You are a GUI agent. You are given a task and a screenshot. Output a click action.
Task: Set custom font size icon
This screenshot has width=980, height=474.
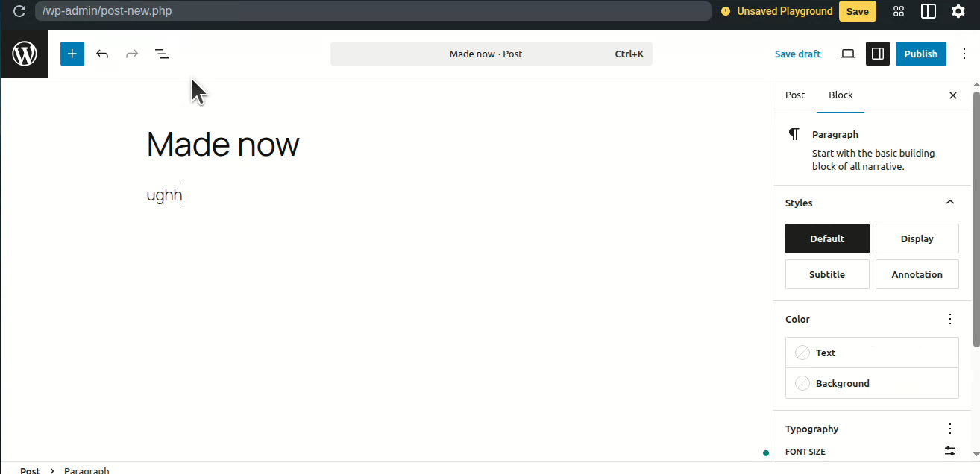pyautogui.click(x=949, y=451)
